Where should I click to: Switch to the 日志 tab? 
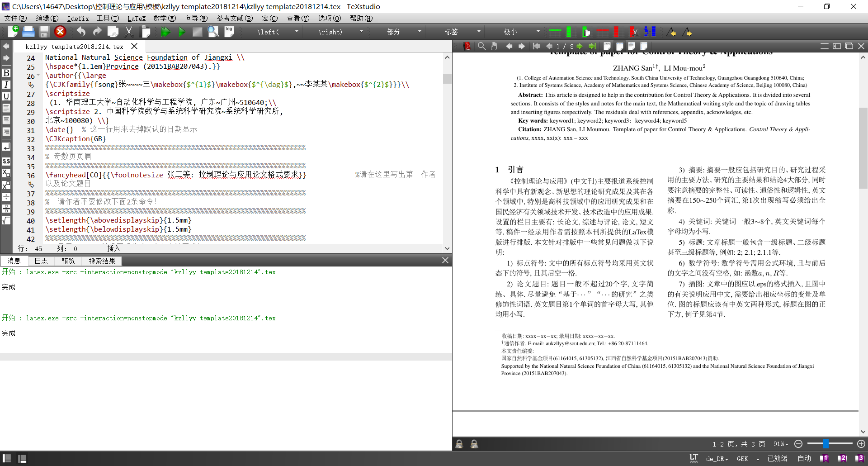pyautogui.click(x=41, y=261)
